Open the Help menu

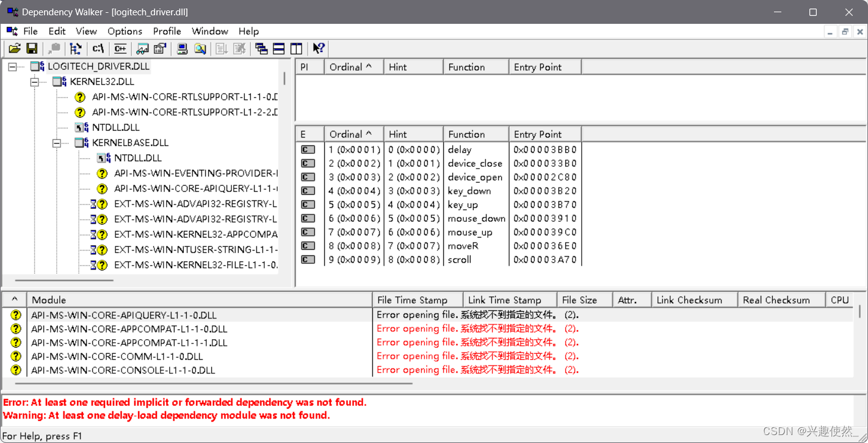[x=248, y=31]
